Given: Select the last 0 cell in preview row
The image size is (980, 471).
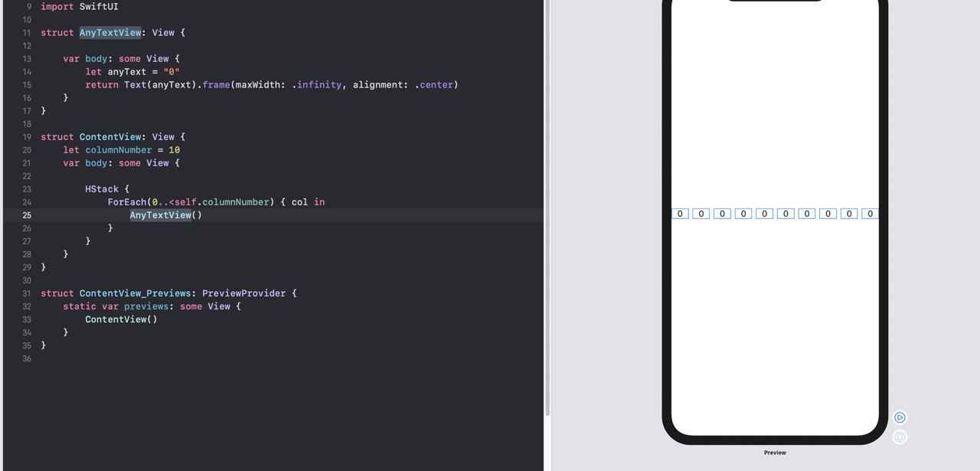Looking at the screenshot, I should click(x=870, y=214).
